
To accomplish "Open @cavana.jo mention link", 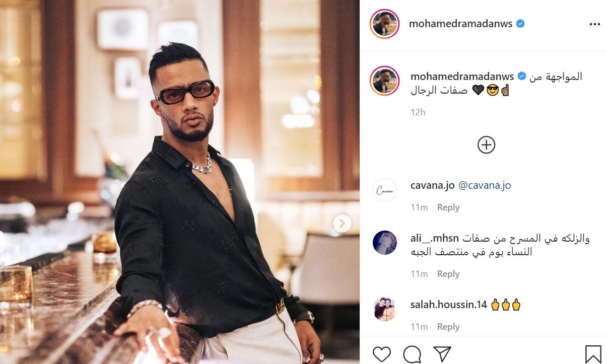I will (485, 185).
